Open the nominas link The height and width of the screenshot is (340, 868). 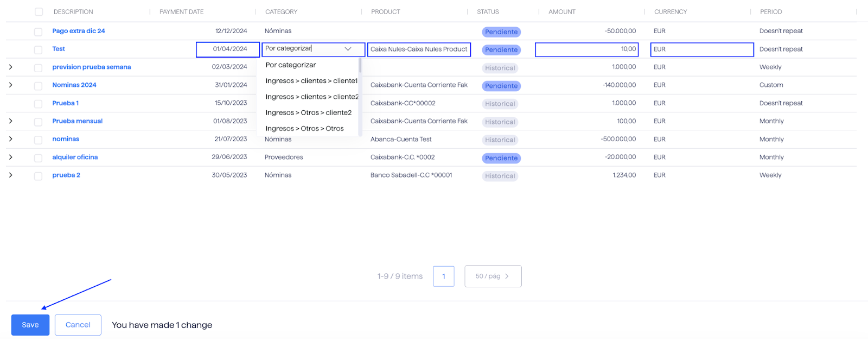point(66,139)
